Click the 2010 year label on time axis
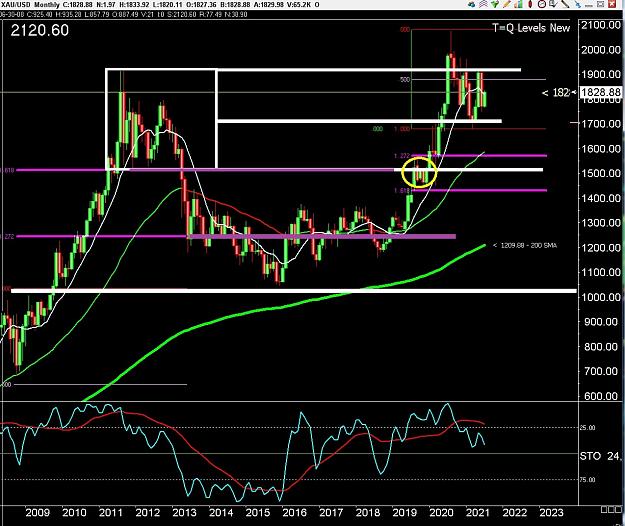 tap(74, 512)
